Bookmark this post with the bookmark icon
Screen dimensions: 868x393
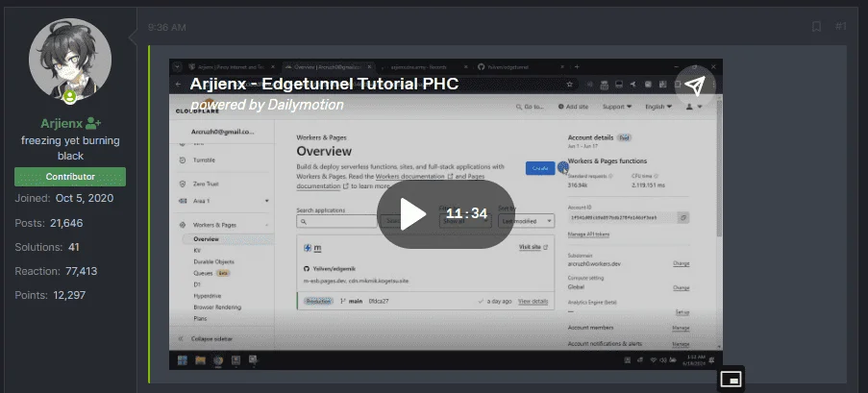(x=816, y=27)
